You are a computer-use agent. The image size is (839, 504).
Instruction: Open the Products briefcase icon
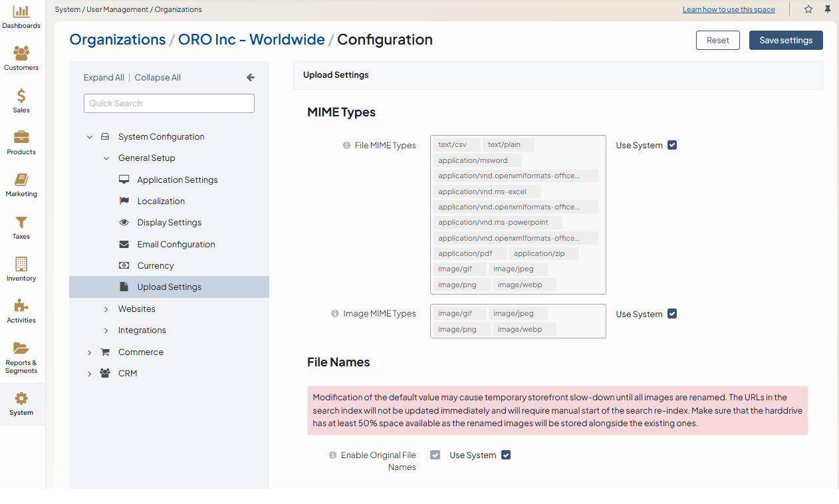pyautogui.click(x=21, y=138)
